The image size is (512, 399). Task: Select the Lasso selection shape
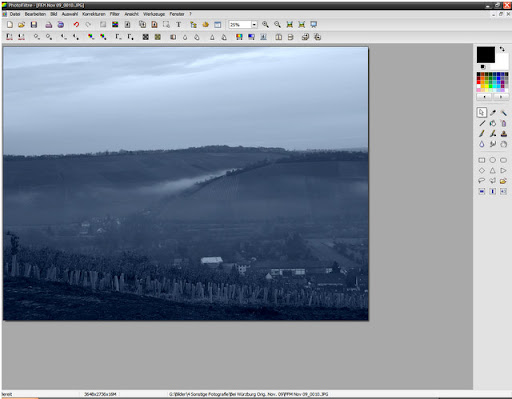point(482,181)
